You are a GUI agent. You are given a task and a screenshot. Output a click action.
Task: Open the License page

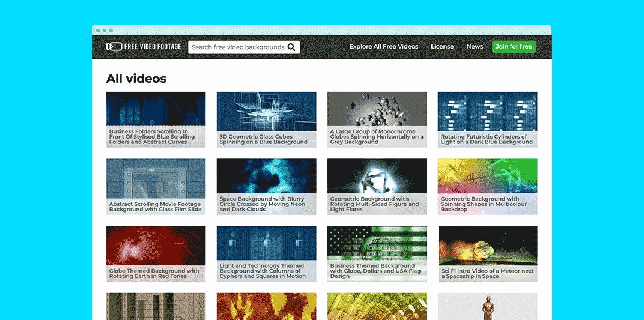(x=442, y=47)
